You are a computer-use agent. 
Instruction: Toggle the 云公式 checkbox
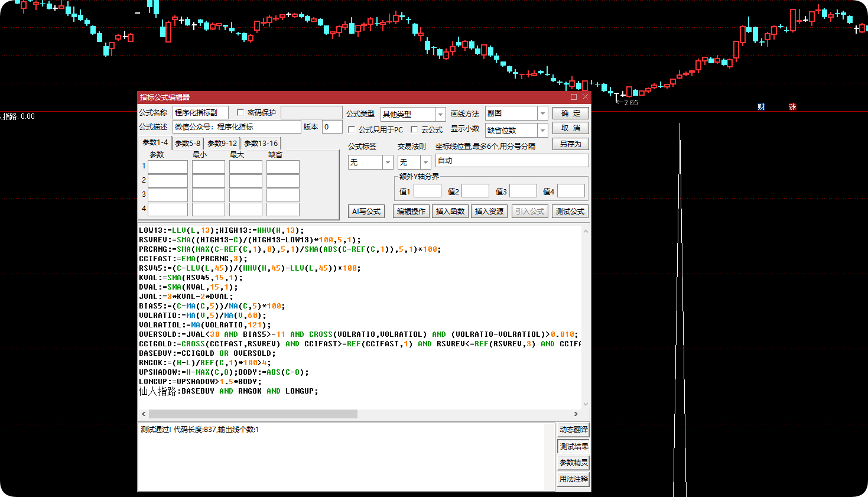(x=414, y=129)
